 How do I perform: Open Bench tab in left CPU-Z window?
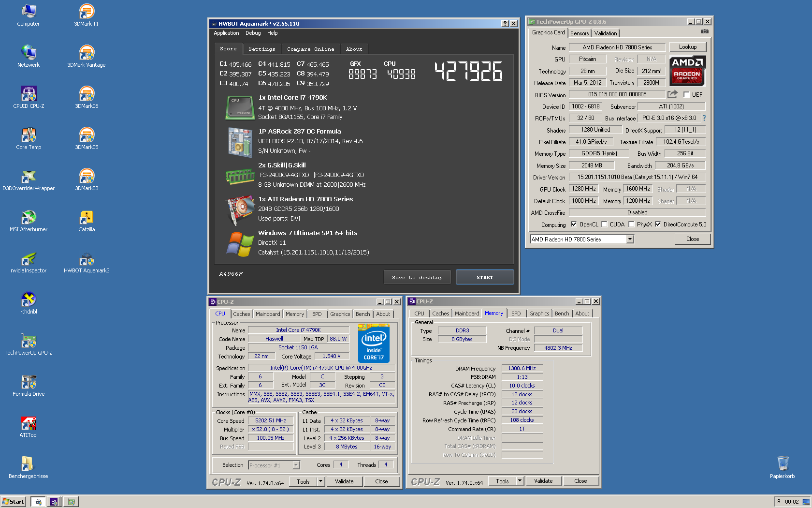click(363, 314)
